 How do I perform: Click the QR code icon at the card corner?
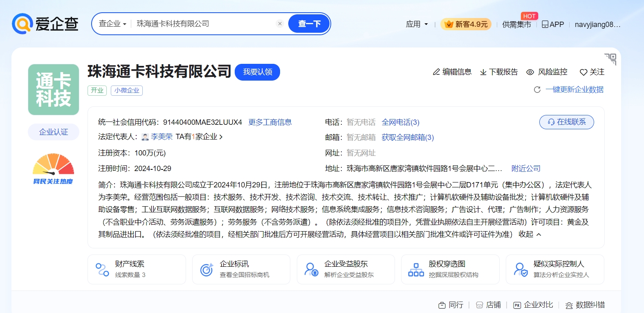[x=610, y=59]
